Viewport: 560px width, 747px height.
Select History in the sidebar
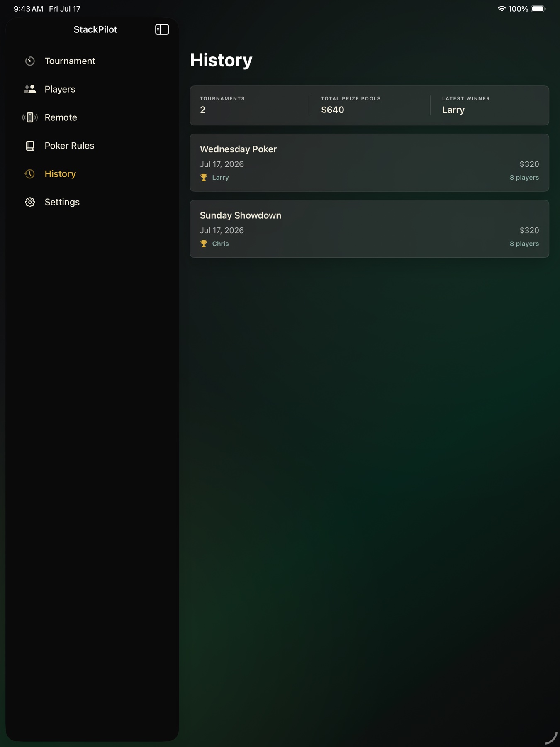(92, 174)
